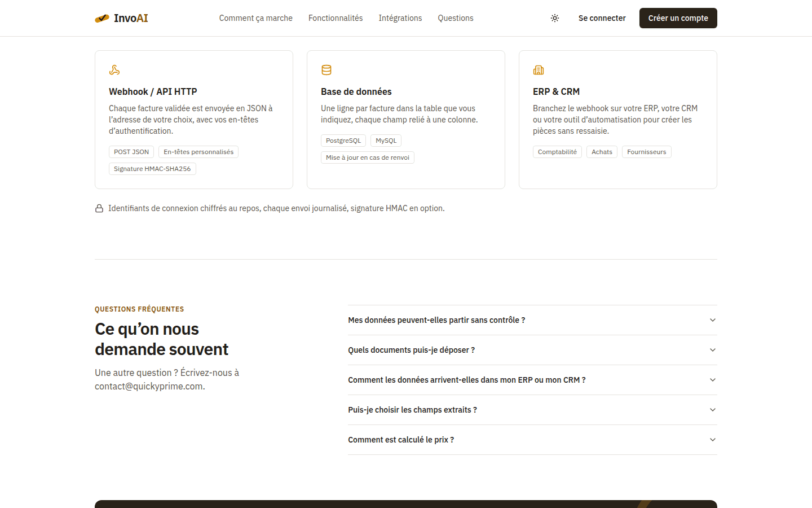Click the Signature HMAC-SHA256 tag
This screenshot has width=812, height=508.
click(x=152, y=169)
